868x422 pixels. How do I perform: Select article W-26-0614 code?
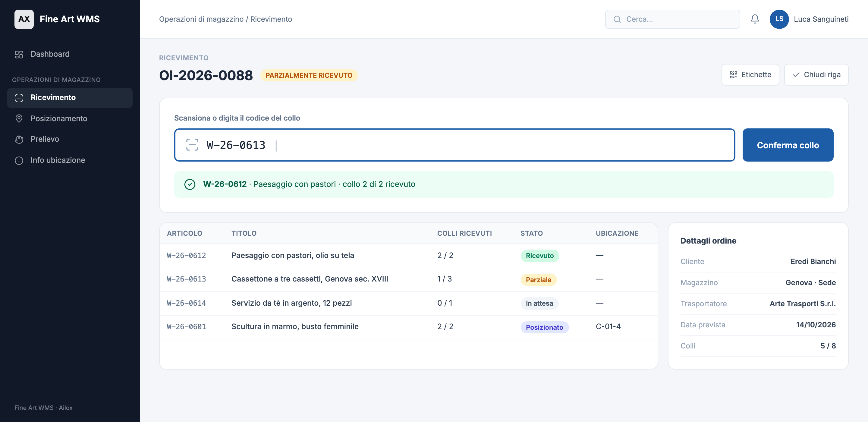pos(186,303)
